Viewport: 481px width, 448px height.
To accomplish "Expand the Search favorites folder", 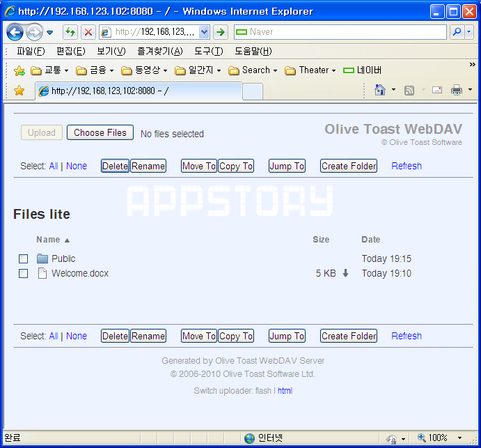I will point(253,70).
